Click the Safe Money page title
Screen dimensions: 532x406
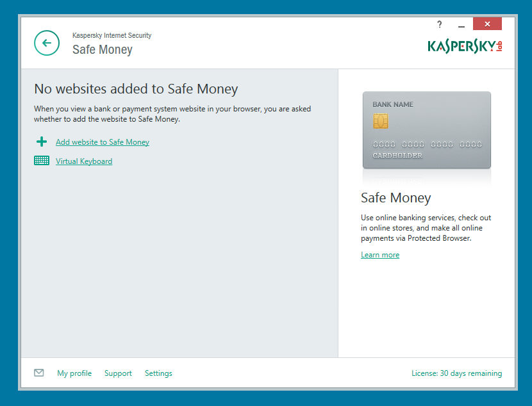click(x=103, y=49)
